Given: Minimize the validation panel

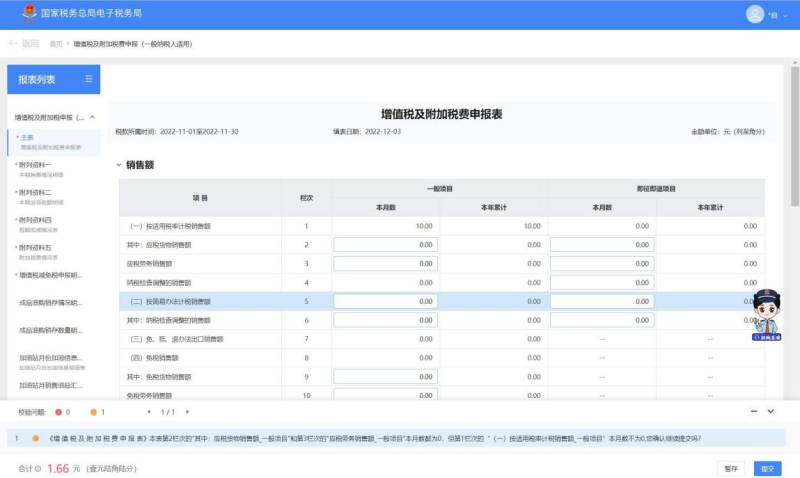Looking at the screenshot, I should 754,411.
